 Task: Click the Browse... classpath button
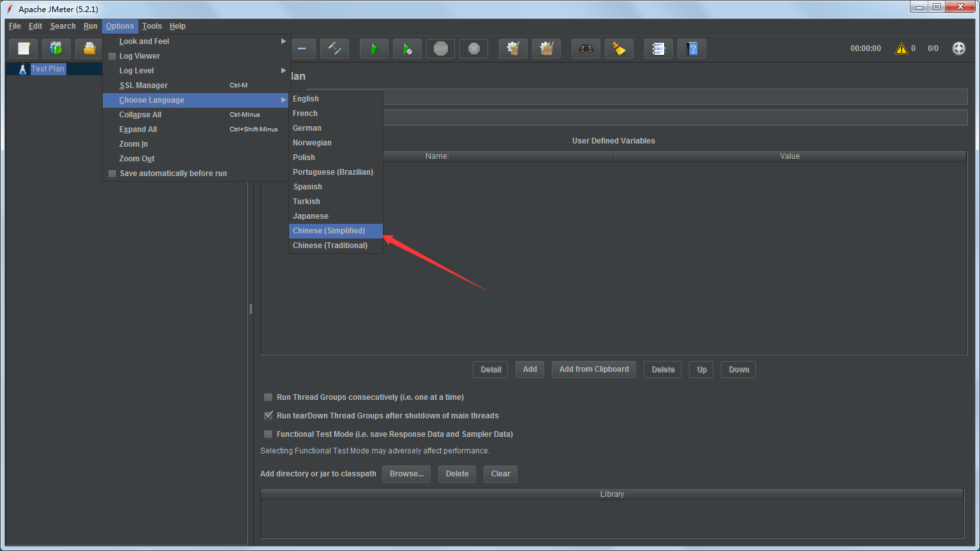tap(406, 474)
